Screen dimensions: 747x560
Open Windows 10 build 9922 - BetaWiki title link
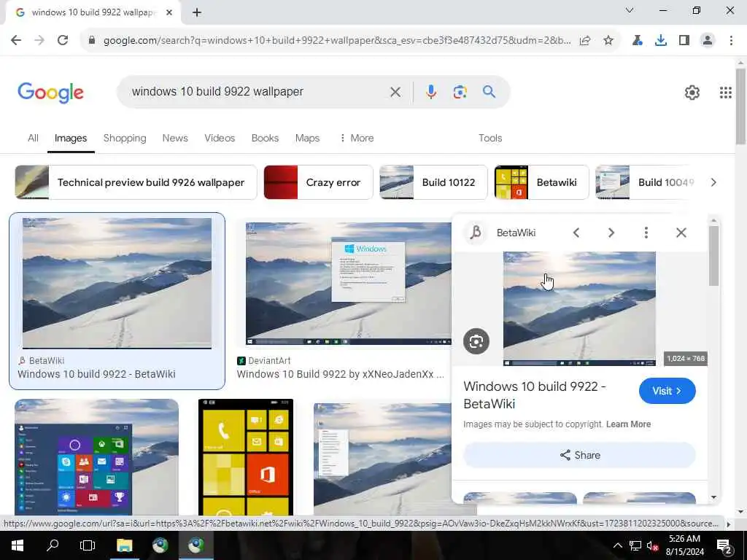(x=535, y=394)
